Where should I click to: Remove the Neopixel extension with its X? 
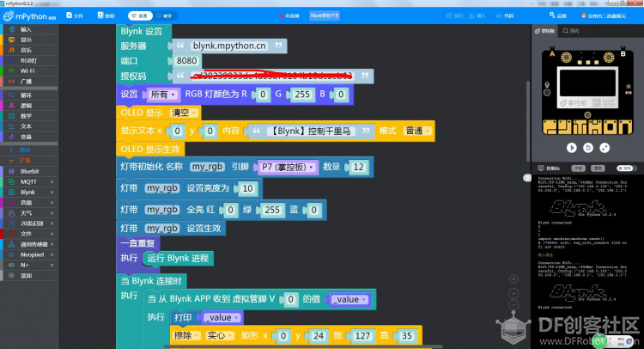(x=52, y=254)
